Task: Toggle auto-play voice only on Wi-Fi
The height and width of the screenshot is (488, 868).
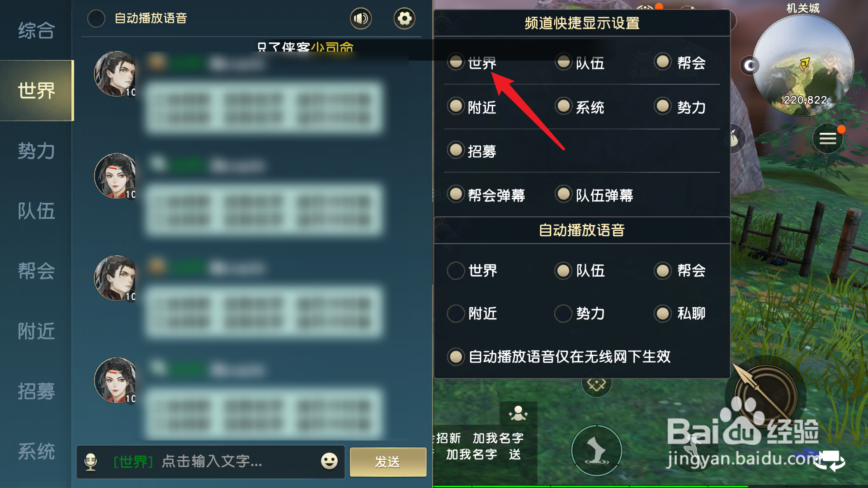Action: coord(456,357)
